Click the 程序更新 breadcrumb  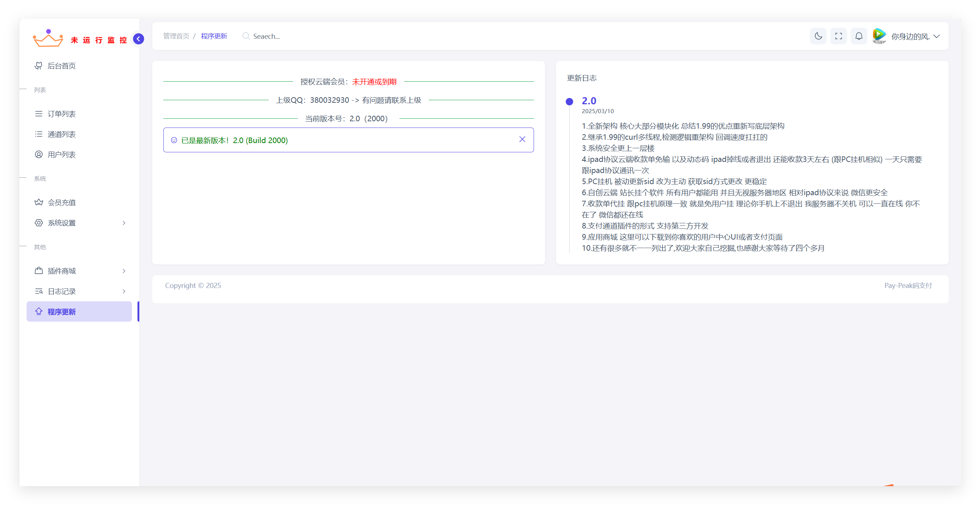point(214,36)
